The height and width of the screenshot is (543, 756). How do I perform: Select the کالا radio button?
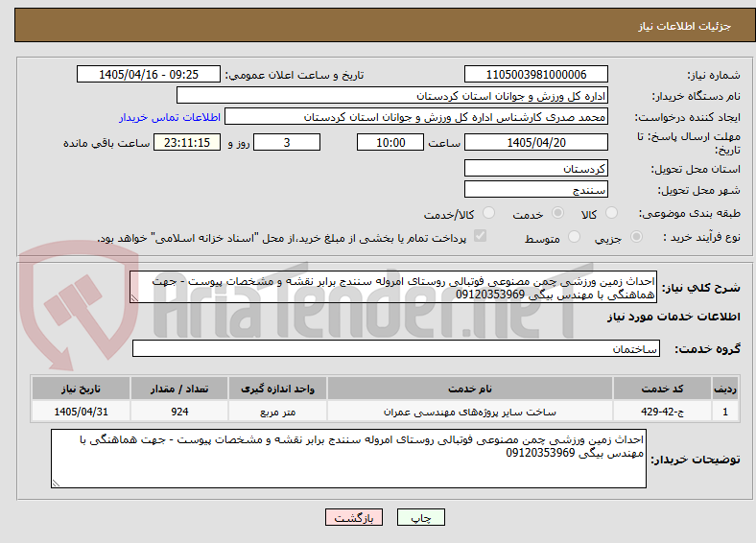click(611, 213)
